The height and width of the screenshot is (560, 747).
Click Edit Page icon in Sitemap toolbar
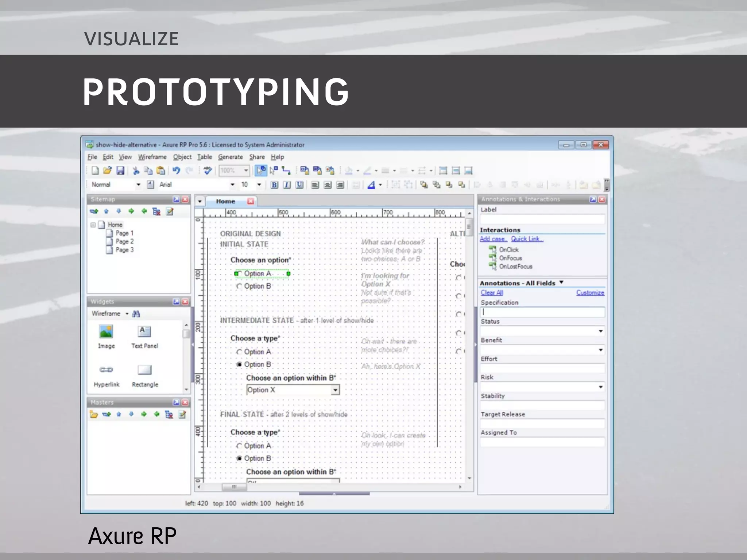(x=170, y=211)
